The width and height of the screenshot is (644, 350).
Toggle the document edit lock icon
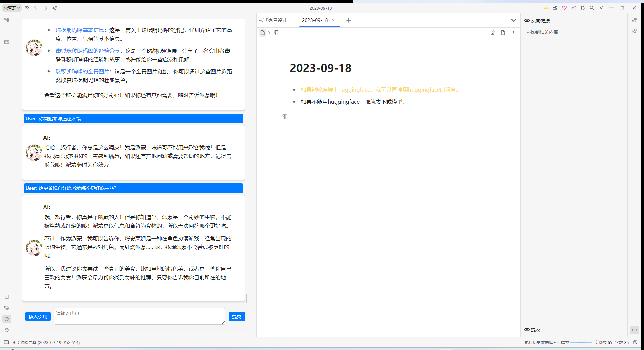[x=492, y=33]
